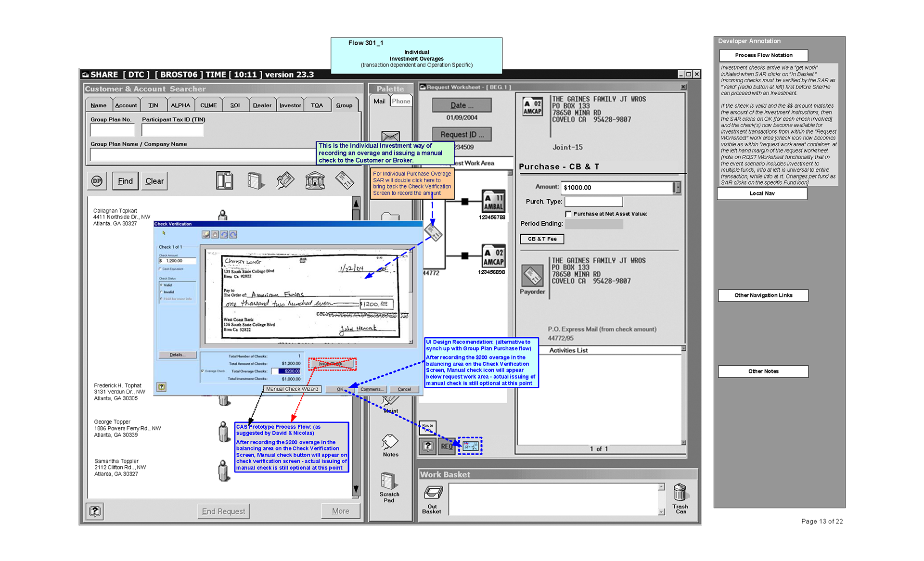924x561 pixels.
Task: Select the Invalid check status radio button
Action: coord(161,292)
